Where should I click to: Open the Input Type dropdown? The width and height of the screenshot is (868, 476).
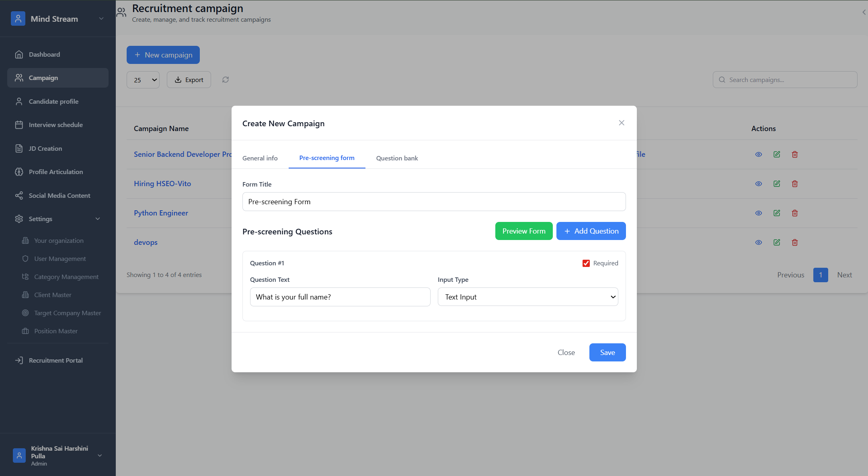coord(527,297)
